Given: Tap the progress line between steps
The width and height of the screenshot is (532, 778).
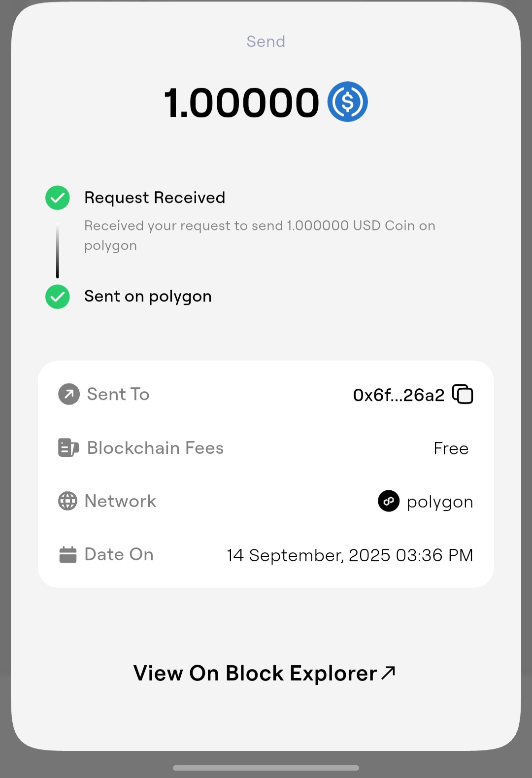Looking at the screenshot, I should pyautogui.click(x=58, y=250).
